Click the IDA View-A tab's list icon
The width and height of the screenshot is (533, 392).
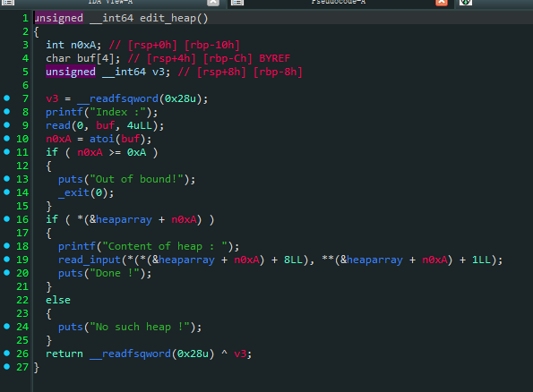[x=8, y=3]
